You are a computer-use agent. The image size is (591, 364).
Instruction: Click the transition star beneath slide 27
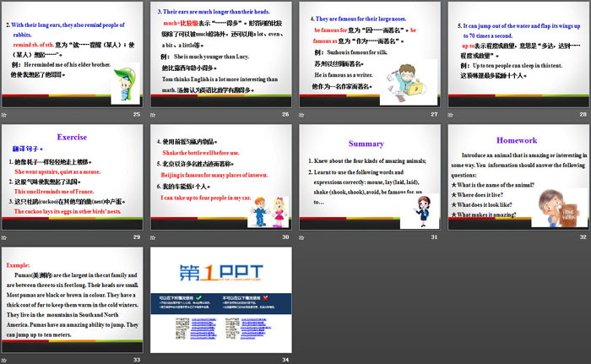(x=302, y=113)
